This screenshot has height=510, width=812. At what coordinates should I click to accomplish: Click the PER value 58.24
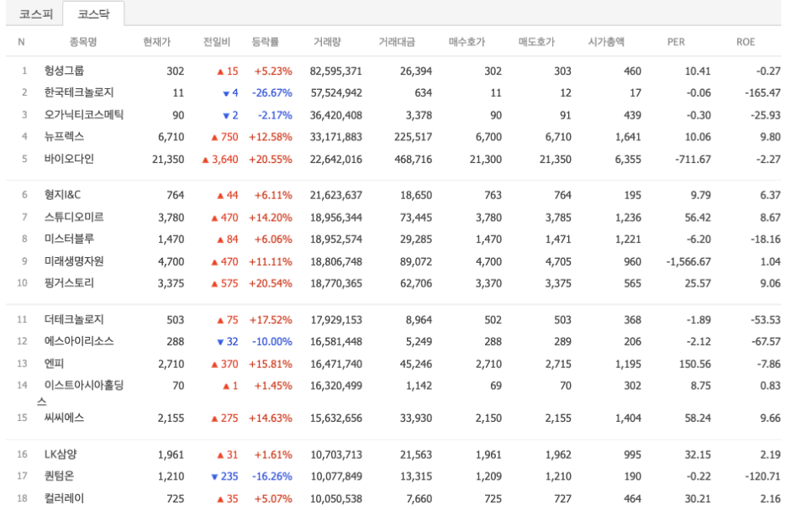[698, 418]
